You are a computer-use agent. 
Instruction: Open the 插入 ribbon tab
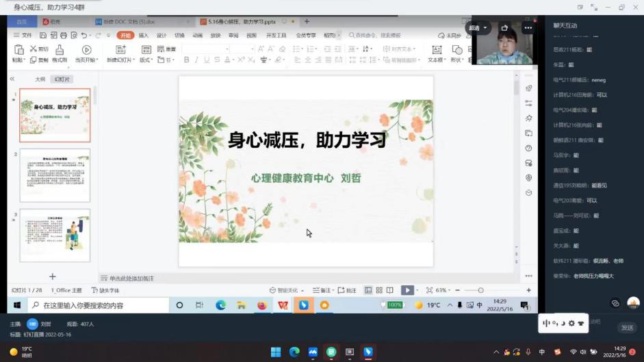(143, 36)
